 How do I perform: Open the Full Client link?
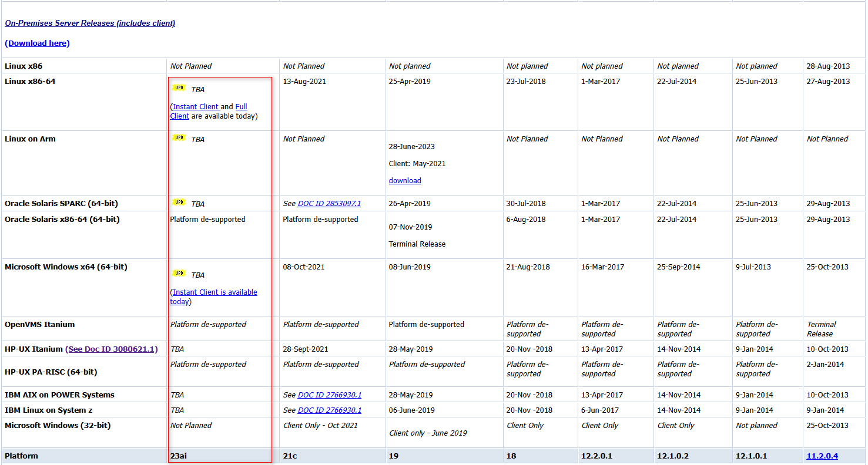[209, 112]
